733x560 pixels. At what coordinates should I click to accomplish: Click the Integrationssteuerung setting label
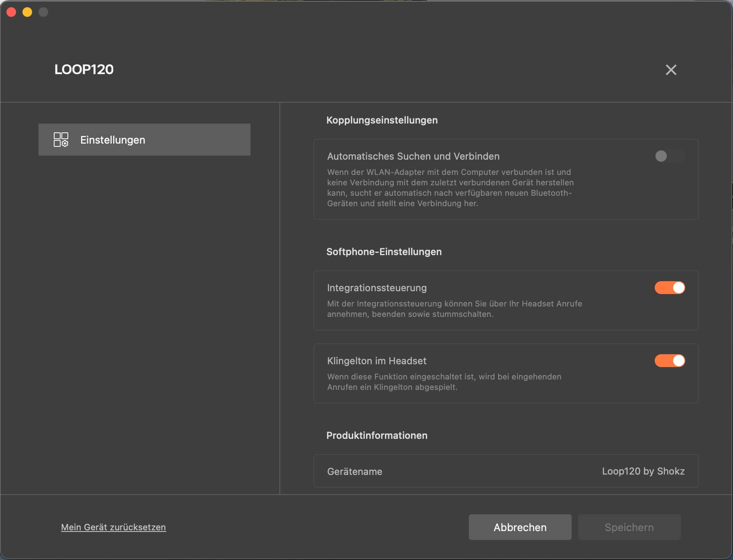(x=377, y=288)
